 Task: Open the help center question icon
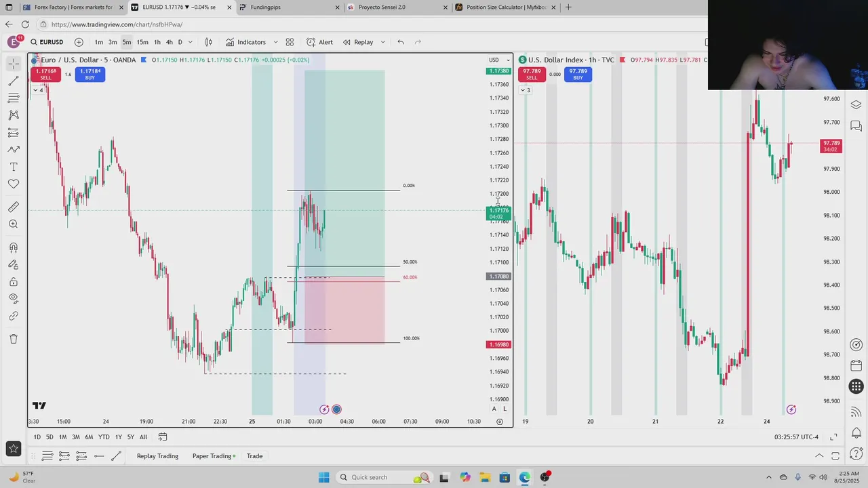tap(856, 453)
